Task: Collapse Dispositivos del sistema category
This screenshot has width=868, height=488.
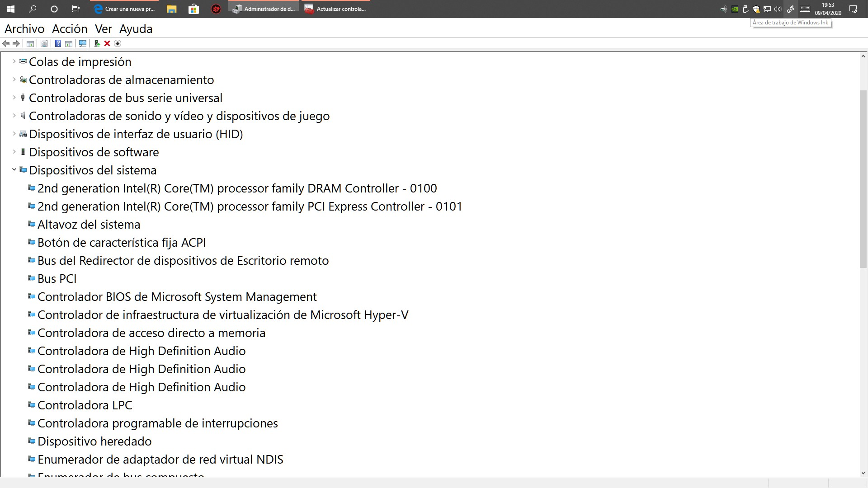Action: (14, 170)
